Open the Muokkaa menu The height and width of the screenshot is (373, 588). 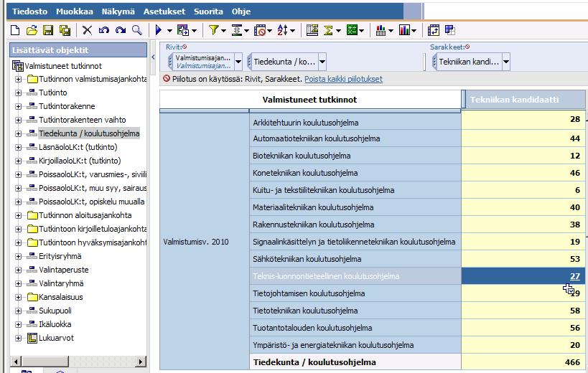75,11
